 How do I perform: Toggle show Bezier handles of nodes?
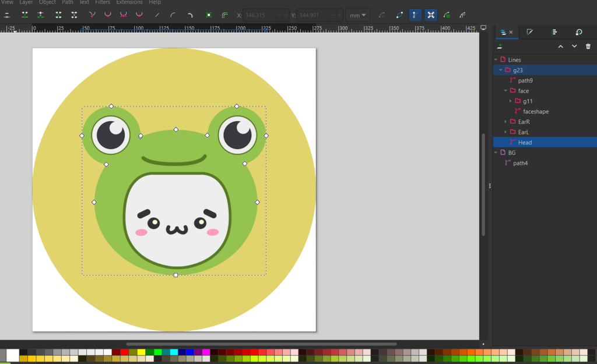coord(415,15)
